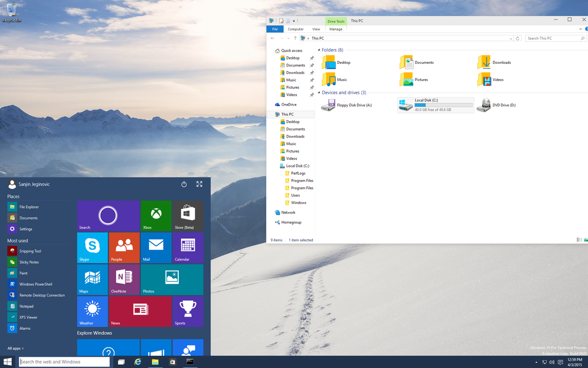The width and height of the screenshot is (588, 368).
Task: Open Alarms from Most used list
Action: (38, 328)
